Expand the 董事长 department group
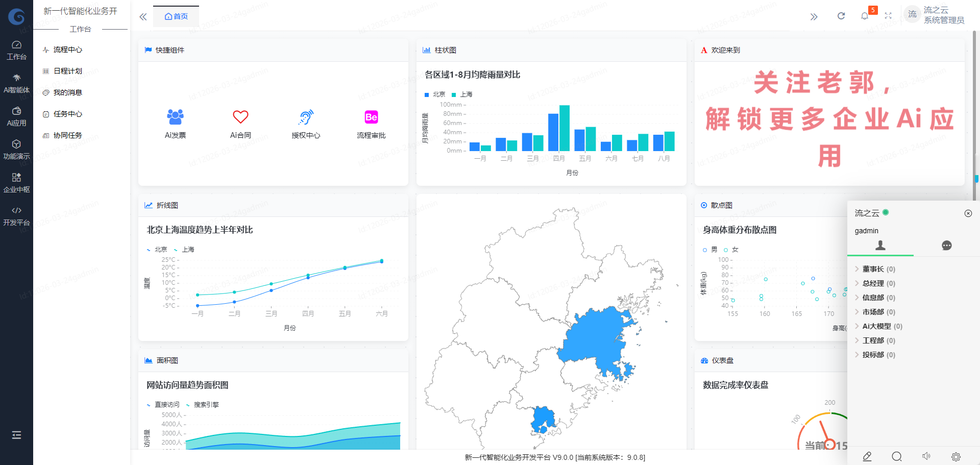The width and height of the screenshot is (980, 465). point(873,269)
